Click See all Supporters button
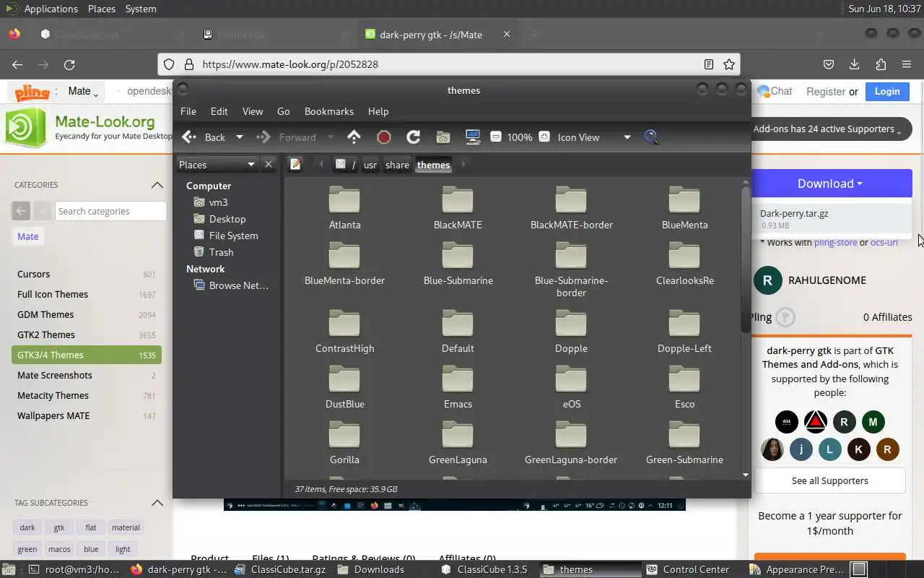Viewport: 924px width, 578px height. click(x=829, y=480)
